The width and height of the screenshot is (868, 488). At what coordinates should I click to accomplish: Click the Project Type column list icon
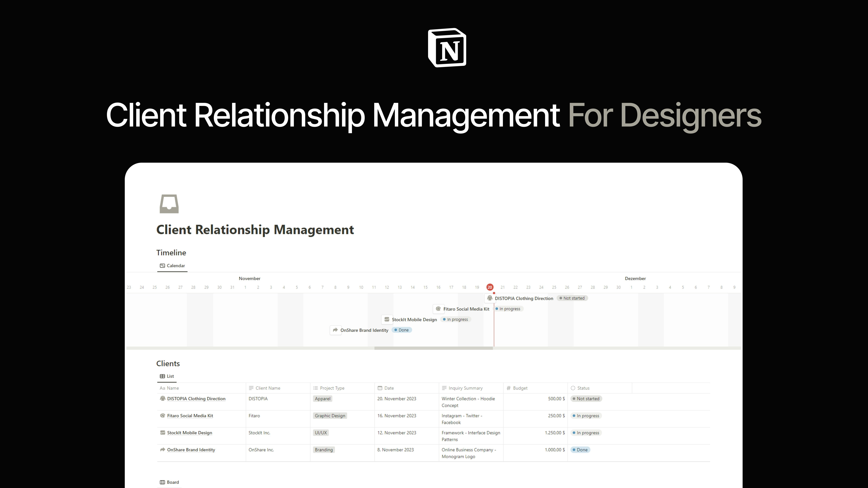316,388
